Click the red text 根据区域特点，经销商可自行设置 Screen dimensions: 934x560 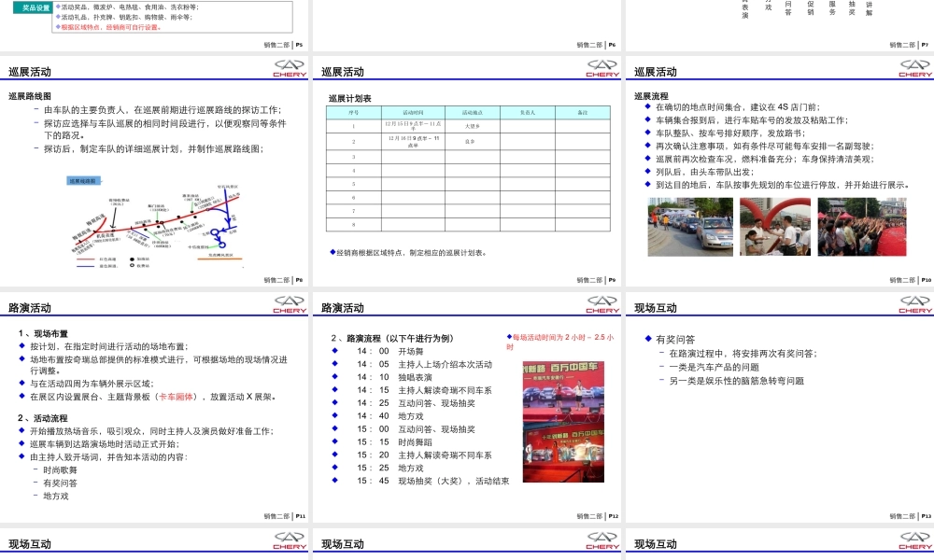(111, 27)
